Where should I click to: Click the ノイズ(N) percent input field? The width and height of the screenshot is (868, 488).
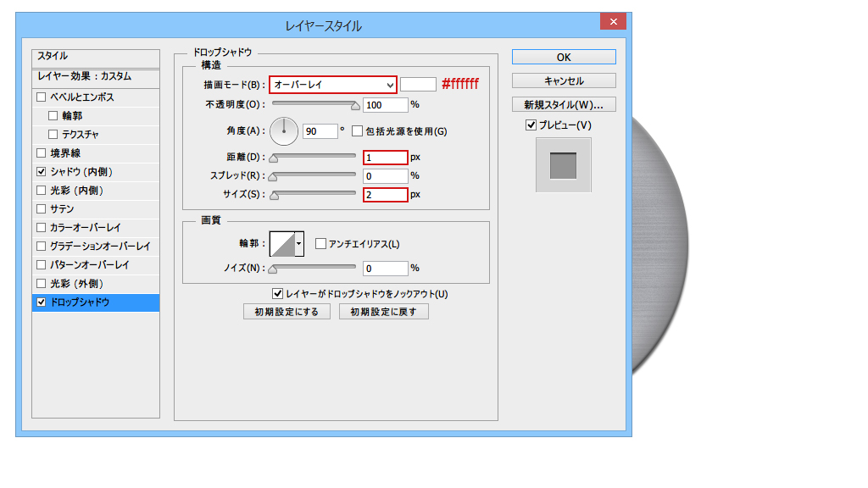point(386,269)
